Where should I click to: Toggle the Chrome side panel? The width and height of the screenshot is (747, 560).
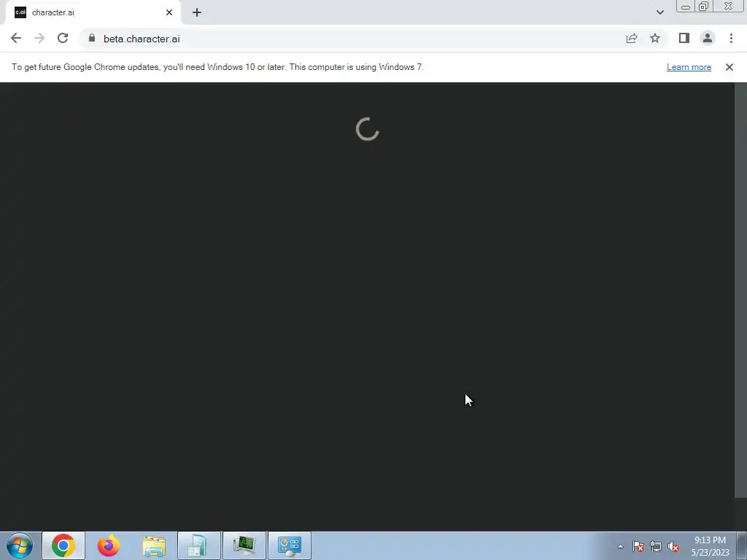click(684, 39)
